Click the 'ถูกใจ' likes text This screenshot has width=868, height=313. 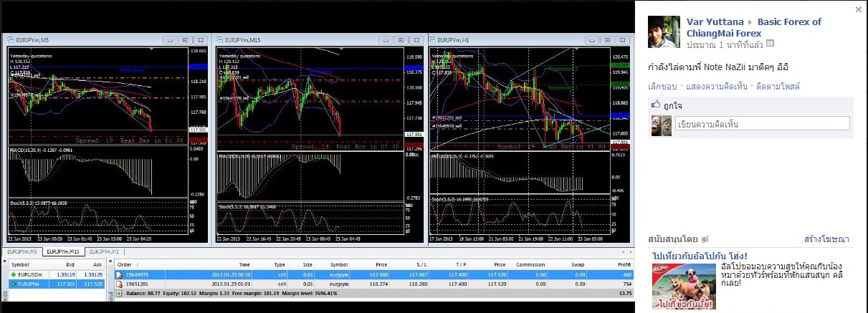tap(672, 105)
